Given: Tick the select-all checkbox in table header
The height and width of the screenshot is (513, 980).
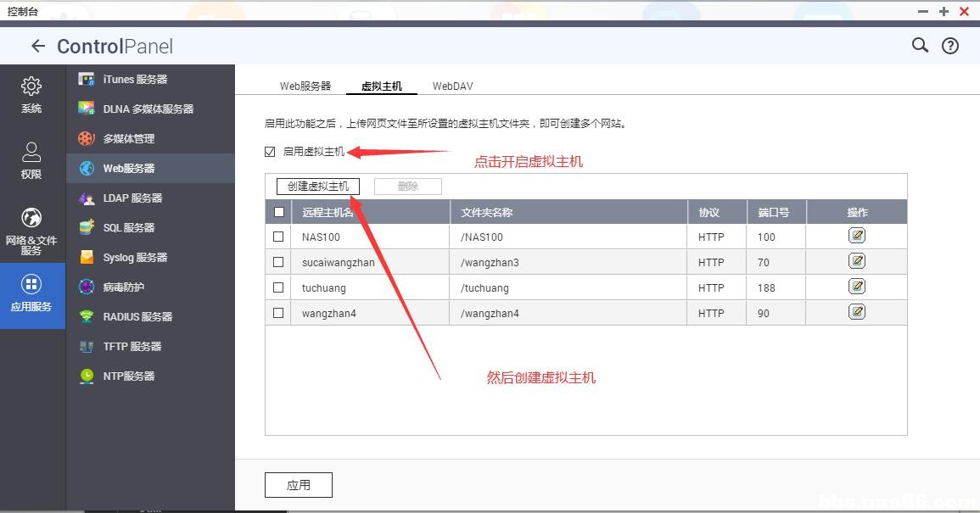Looking at the screenshot, I should click(x=279, y=212).
